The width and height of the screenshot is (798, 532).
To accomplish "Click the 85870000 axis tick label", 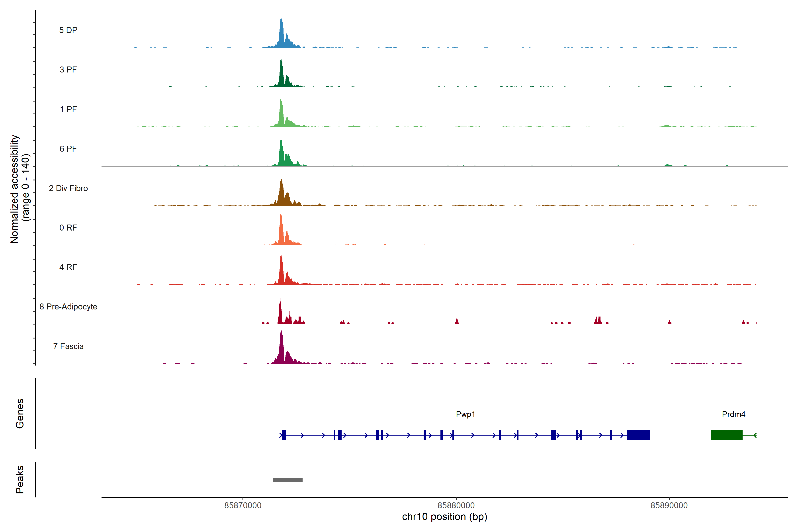I will click(243, 505).
